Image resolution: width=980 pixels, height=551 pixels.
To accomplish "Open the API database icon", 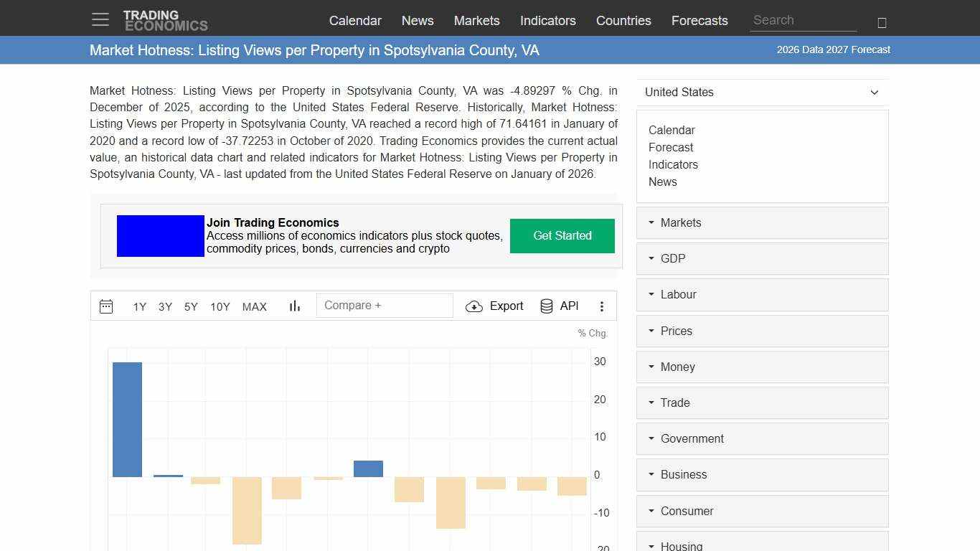I will pyautogui.click(x=546, y=305).
